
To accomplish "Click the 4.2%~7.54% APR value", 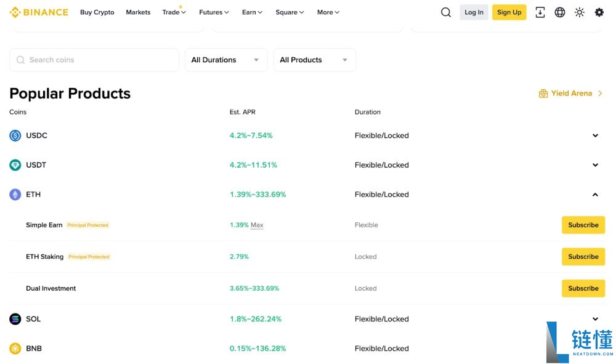I will pyautogui.click(x=251, y=135).
